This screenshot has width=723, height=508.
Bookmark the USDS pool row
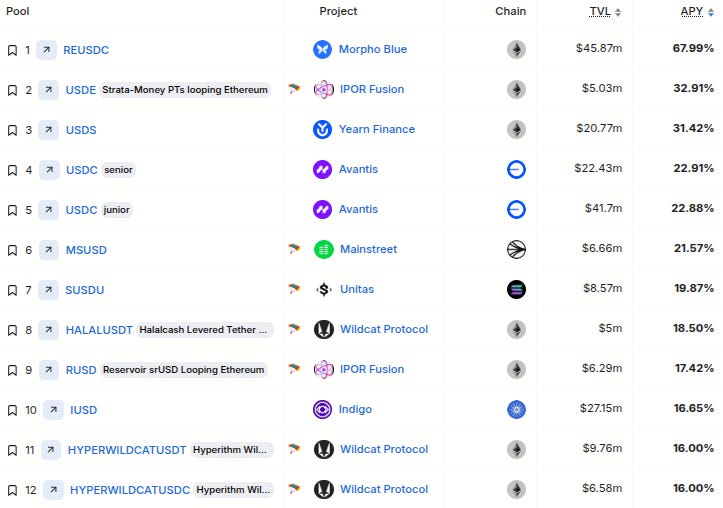click(x=12, y=130)
